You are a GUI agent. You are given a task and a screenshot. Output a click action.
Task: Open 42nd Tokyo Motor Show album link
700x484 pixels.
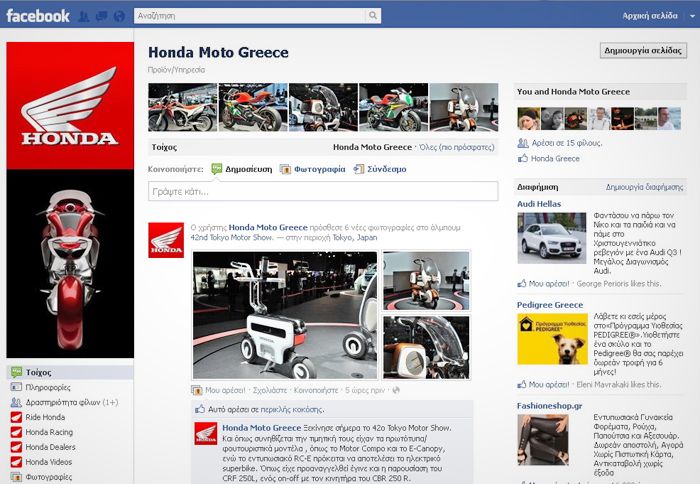[231, 238]
